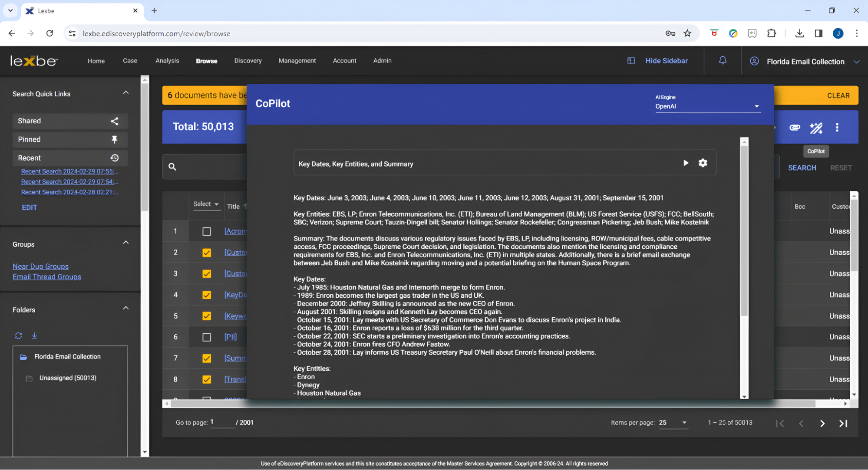Uncheck the checkbox for row 5
The height and width of the screenshot is (470, 868).
tap(207, 316)
